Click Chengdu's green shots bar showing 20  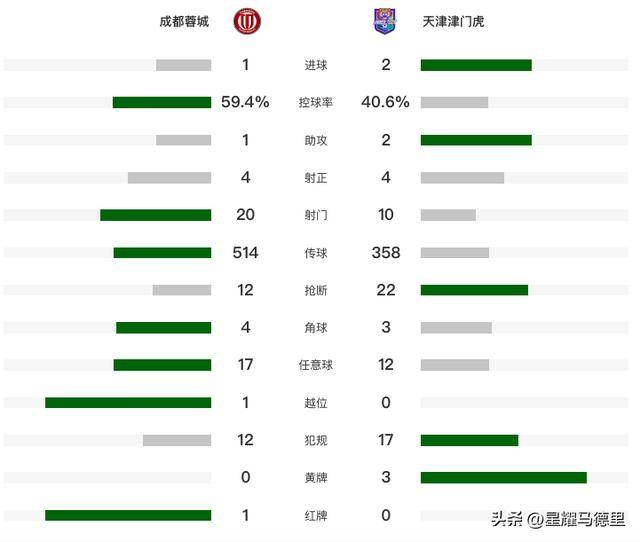point(156,215)
